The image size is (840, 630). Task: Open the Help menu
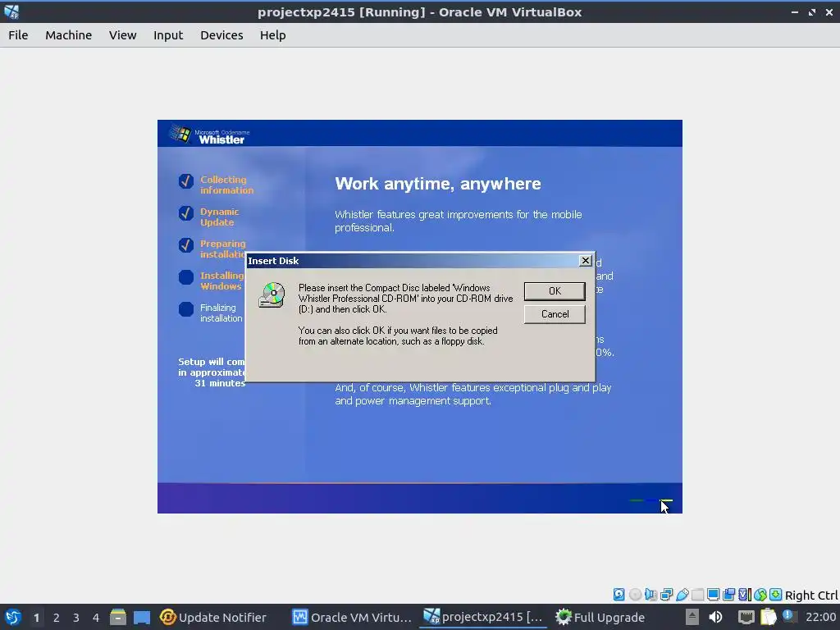(272, 35)
